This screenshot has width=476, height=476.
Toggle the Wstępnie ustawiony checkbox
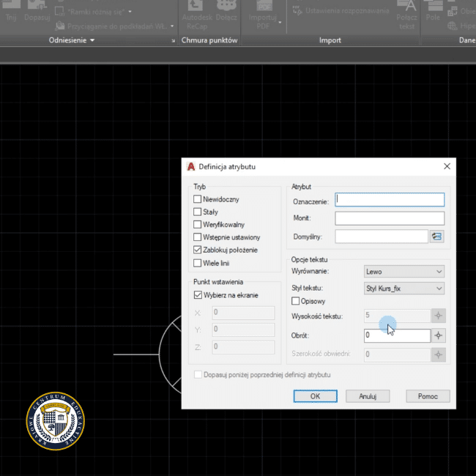coord(197,237)
